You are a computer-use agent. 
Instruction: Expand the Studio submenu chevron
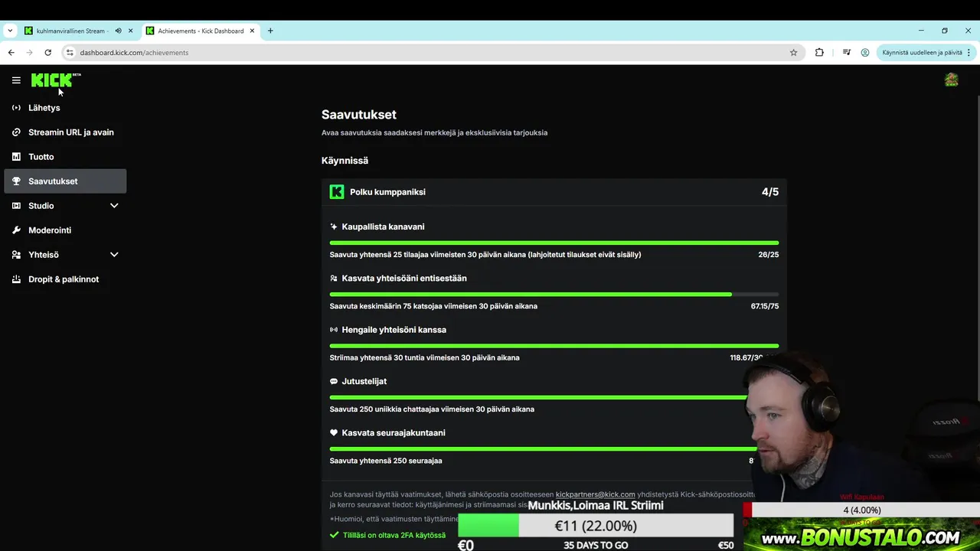pyautogui.click(x=114, y=206)
